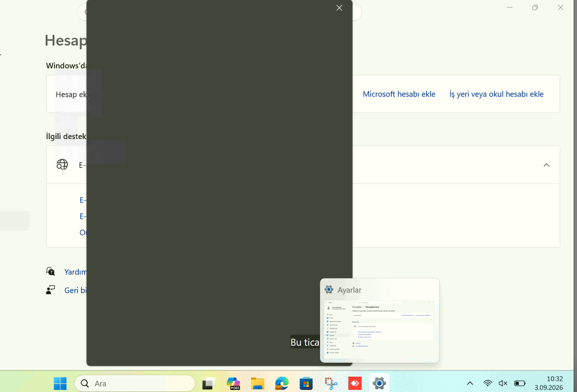Screen dimensions: 577x392
Task: Restore down the Settings window
Action: (x=535, y=7)
